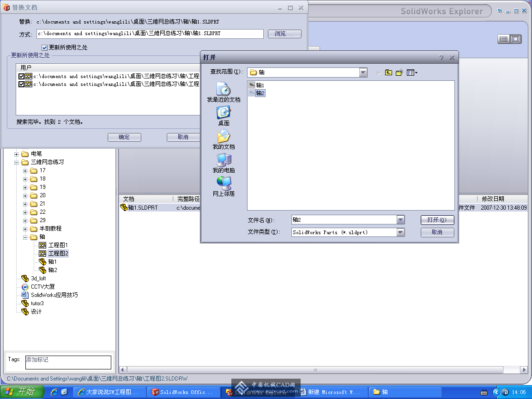Expand the 半剖教程 folder
532x399 pixels.
25,229
